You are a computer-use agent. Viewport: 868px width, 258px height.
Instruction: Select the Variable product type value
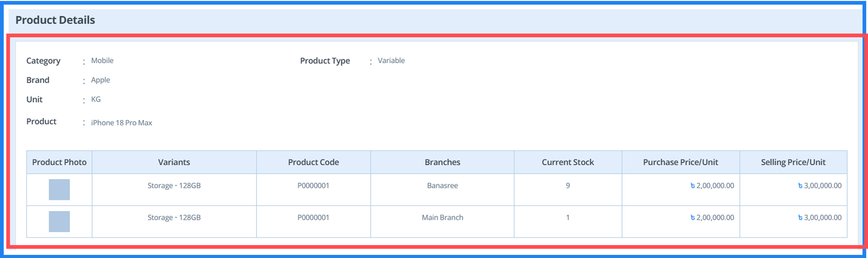coord(391,61)
